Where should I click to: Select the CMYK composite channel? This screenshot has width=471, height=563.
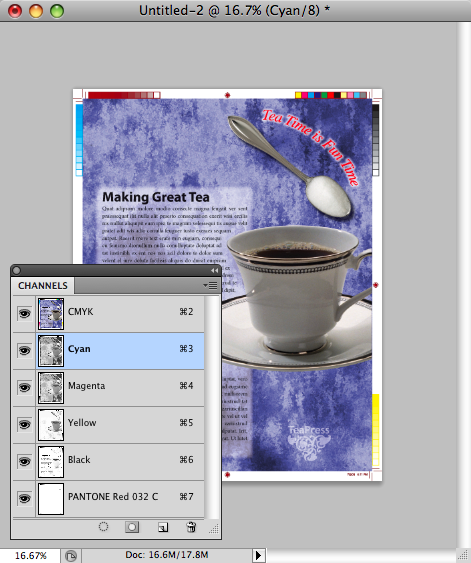click(x=120, y=314)
